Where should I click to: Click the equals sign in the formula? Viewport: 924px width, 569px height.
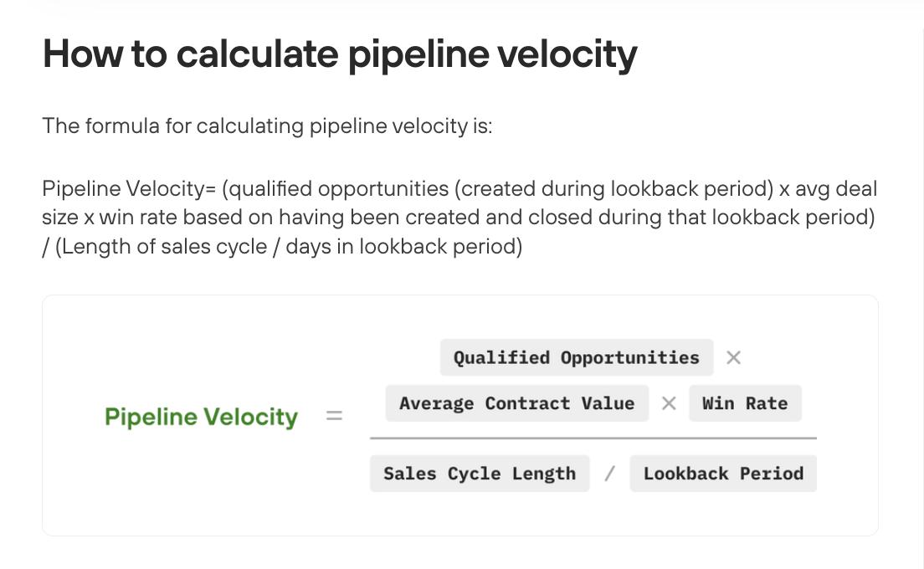pos(334,416)
